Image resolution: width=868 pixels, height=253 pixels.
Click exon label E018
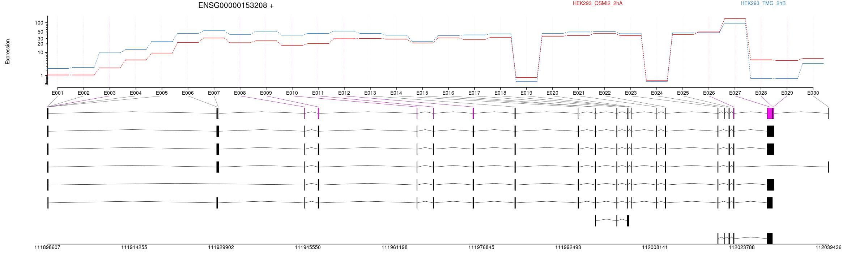point(500,93)
